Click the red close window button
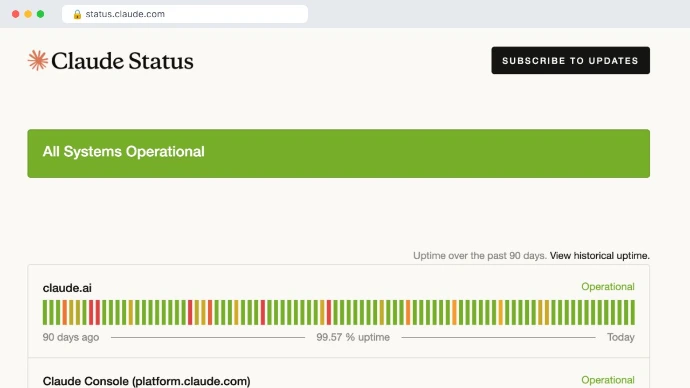This screenshot has height=388, width=690. pos(15,14)
